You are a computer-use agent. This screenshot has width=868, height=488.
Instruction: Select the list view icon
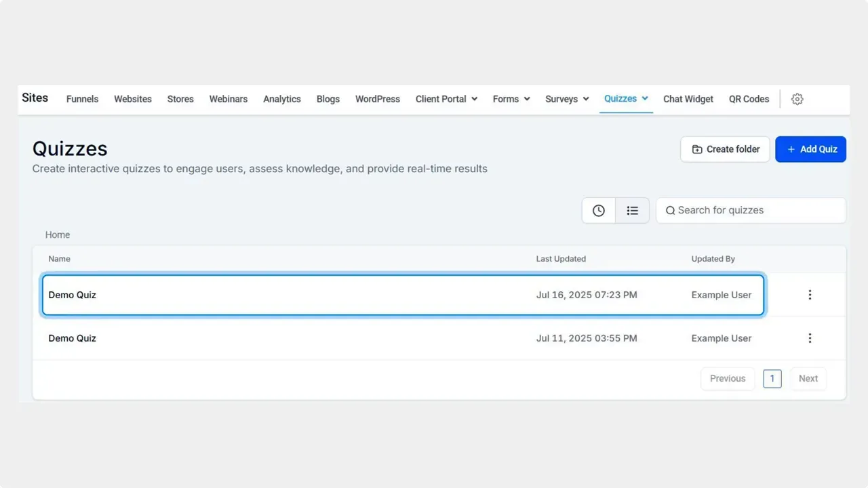[x=632, y=210]
